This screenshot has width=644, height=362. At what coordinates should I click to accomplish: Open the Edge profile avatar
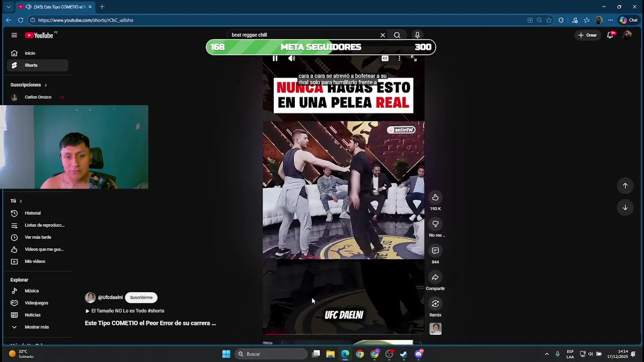click(599, 20)
